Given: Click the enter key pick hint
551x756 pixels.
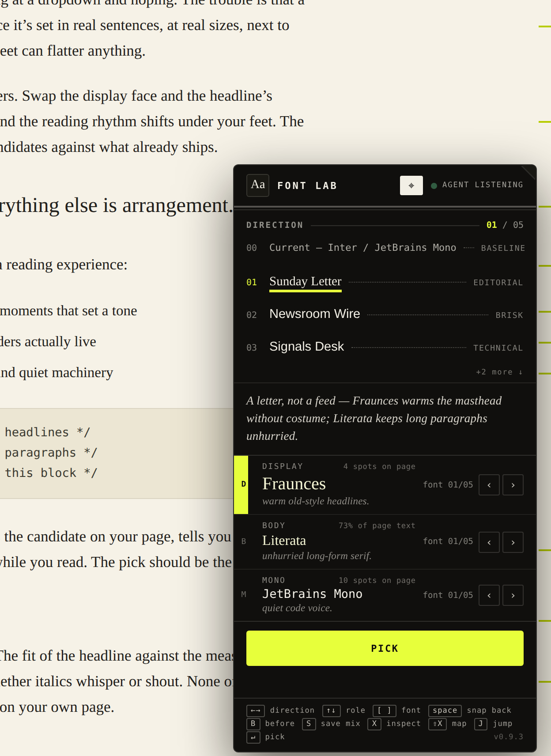Looking at the screenshot, I should [253, 737].
